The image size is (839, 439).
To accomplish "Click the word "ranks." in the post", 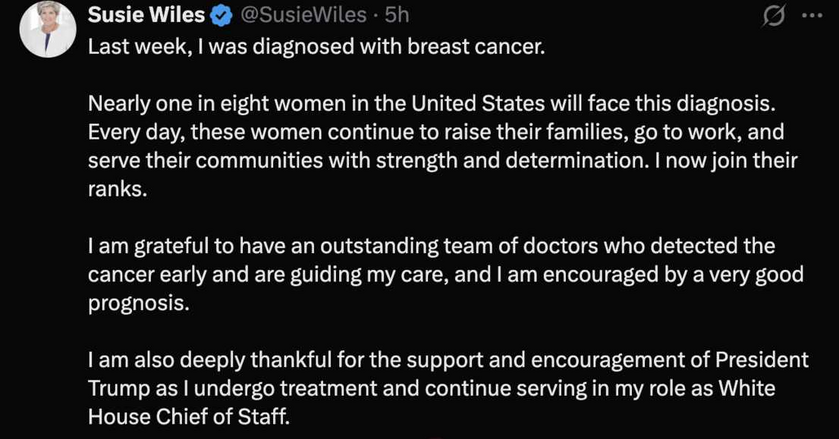I will click(x=117, y=190).
